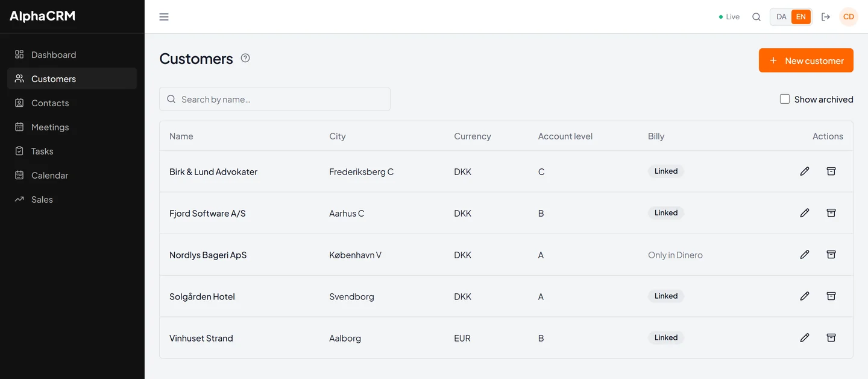The width and height of the screenshot is (868, 379).
Task: Click the New customer button
Action: [x=806, y=60]
